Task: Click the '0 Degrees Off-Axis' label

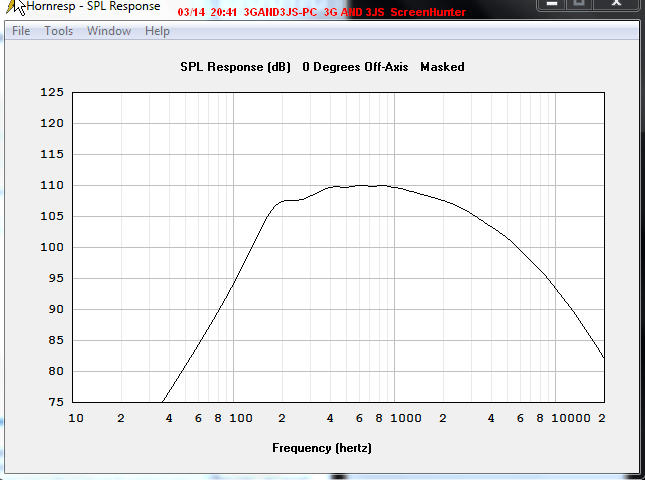Action: 355,67
